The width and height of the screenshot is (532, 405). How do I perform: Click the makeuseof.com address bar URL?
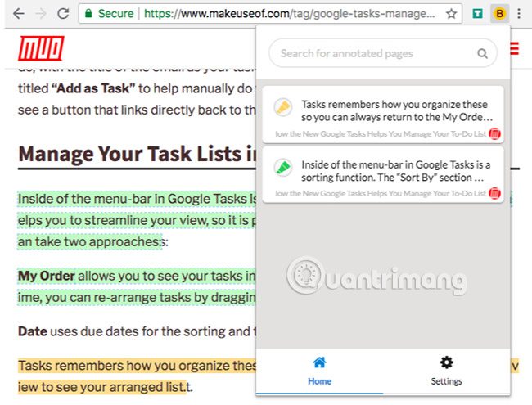point(290,14)
